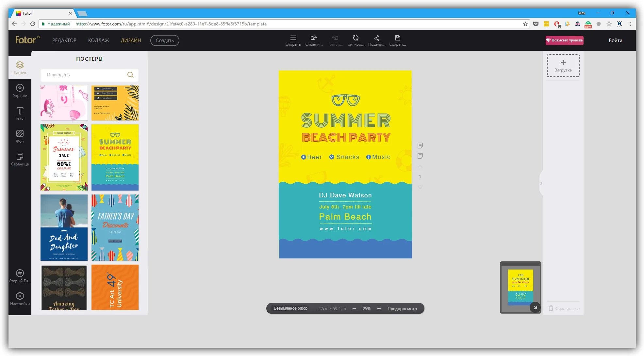The width and height of the screenshot is (644, 356).
Task: Switch to the КОЛЛАЖ tab
Action: [x=98, y=40]
